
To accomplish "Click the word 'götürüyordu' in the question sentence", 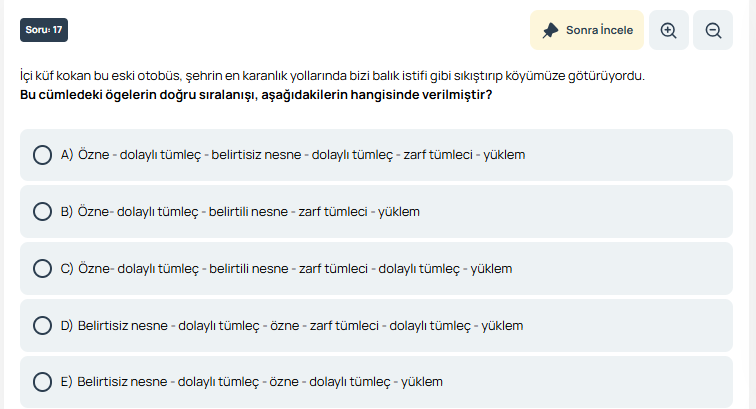I will point(607,76).
